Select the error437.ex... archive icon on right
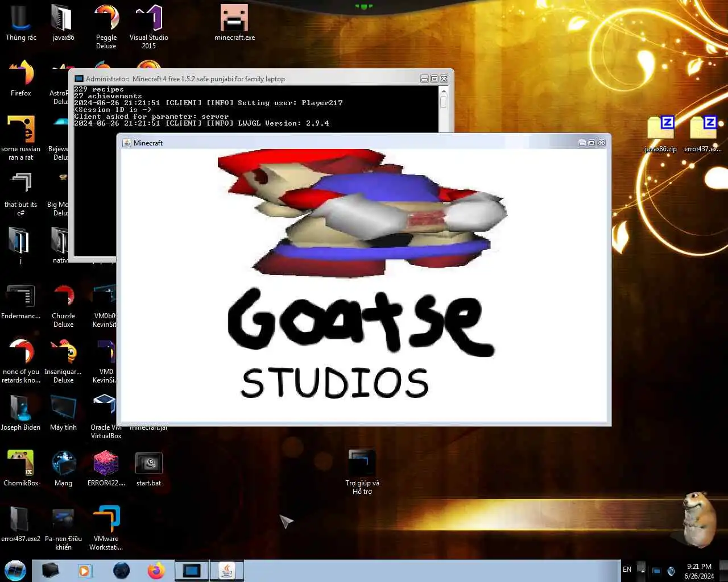The width and height of the screenshot is (728, 582). pyautogui.click(x=703, y=134)
